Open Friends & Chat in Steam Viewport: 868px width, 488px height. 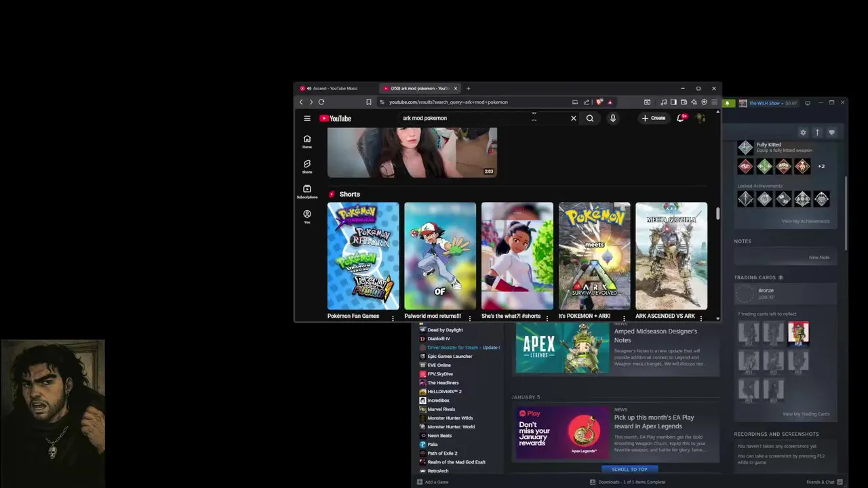(x=825, y=482)
